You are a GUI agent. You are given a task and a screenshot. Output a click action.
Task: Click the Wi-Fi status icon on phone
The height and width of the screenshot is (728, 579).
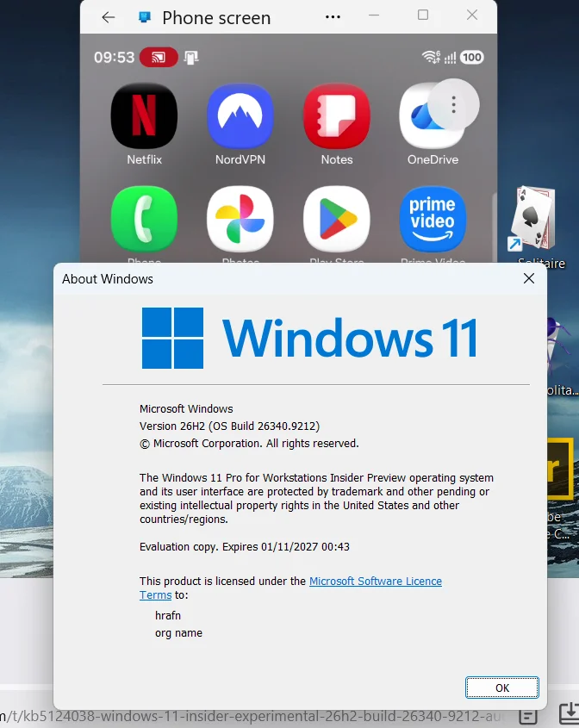pyautogui.click(x=431, y=57)
